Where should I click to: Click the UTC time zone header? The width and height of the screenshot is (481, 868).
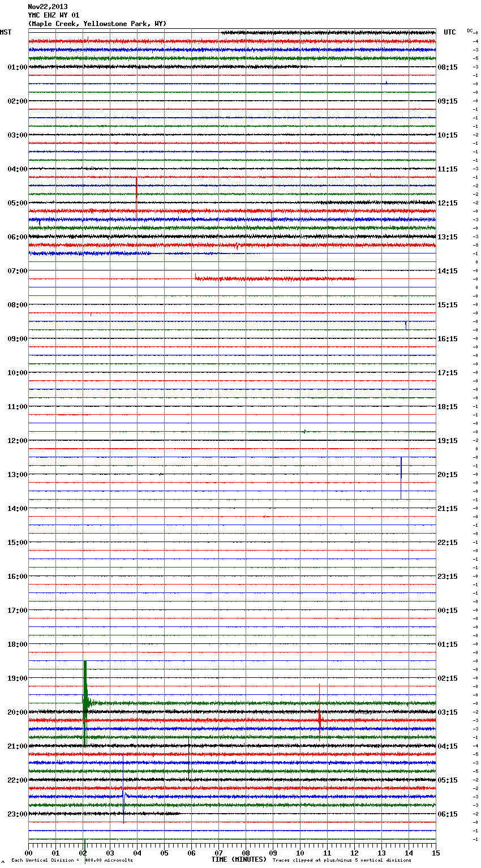450,32
